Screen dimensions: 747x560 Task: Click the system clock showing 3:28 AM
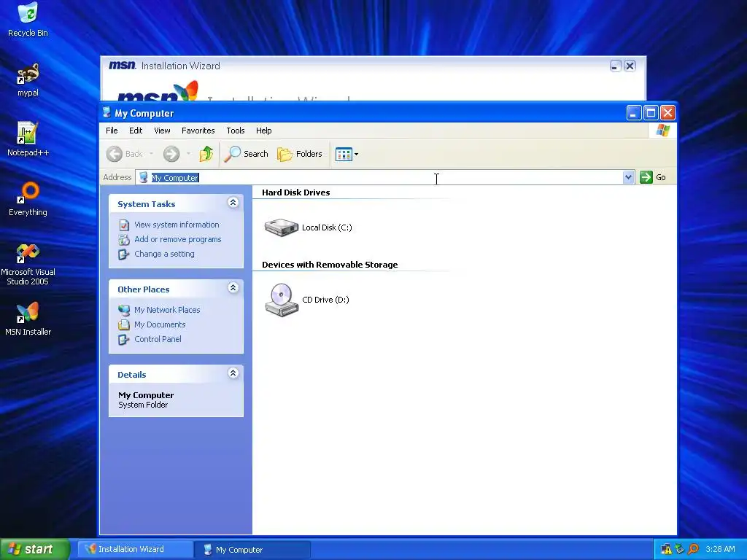[x=720, y=550]
